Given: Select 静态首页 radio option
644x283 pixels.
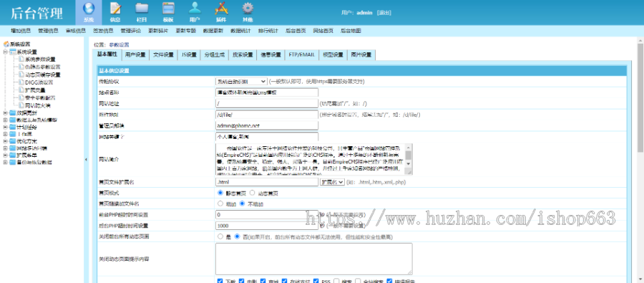Looking at the screenshot, I should click(x=220, y=193).
